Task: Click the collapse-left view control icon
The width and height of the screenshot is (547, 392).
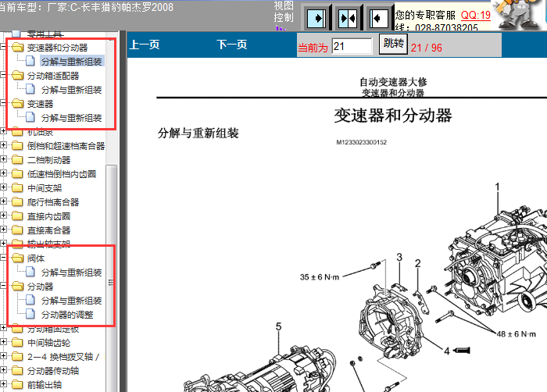Action: 379,18
